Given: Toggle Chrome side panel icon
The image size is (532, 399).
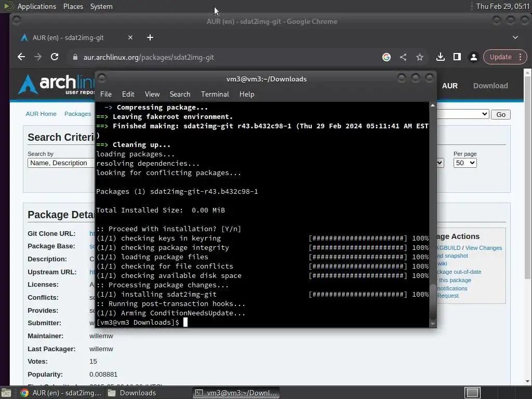Looking at the screenshot, I should (457, 57).
